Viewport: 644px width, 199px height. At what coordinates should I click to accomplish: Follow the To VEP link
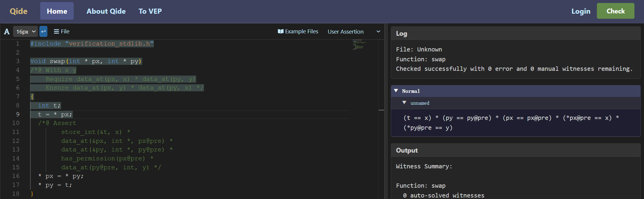[x=150, y=11]
